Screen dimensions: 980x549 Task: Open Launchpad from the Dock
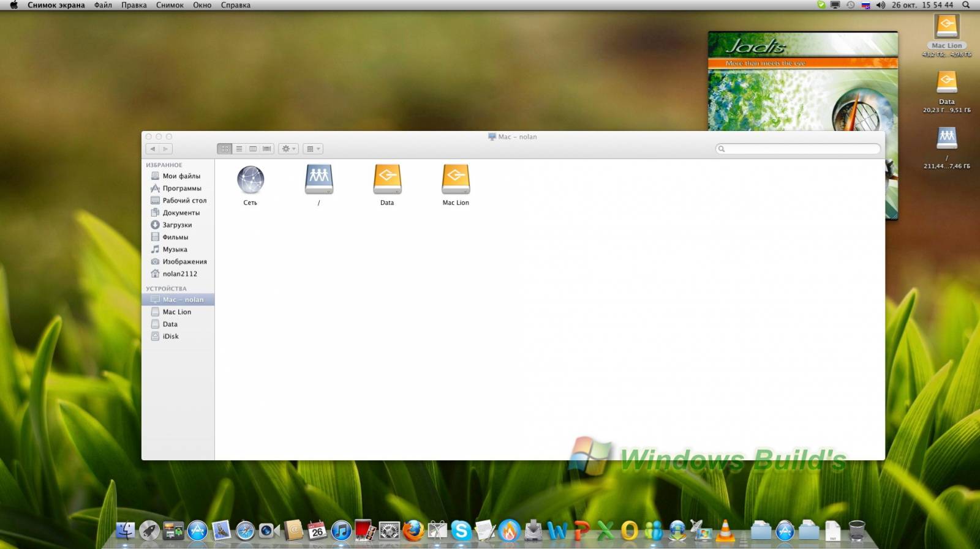[x=149, y=530]
